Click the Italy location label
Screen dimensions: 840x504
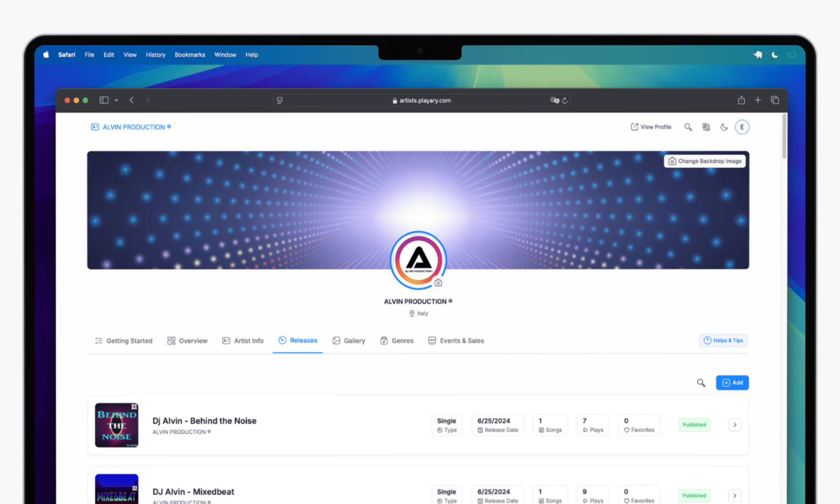419,313
